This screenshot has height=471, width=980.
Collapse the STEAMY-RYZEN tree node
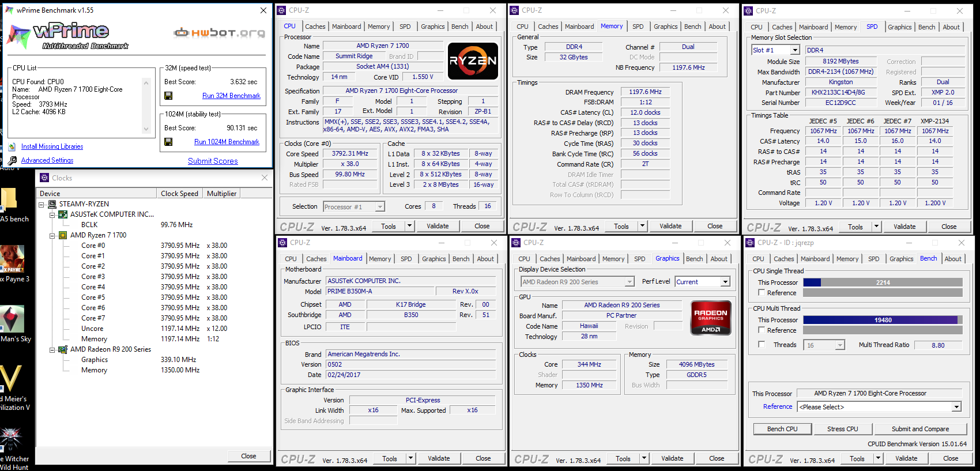(42, 204)
